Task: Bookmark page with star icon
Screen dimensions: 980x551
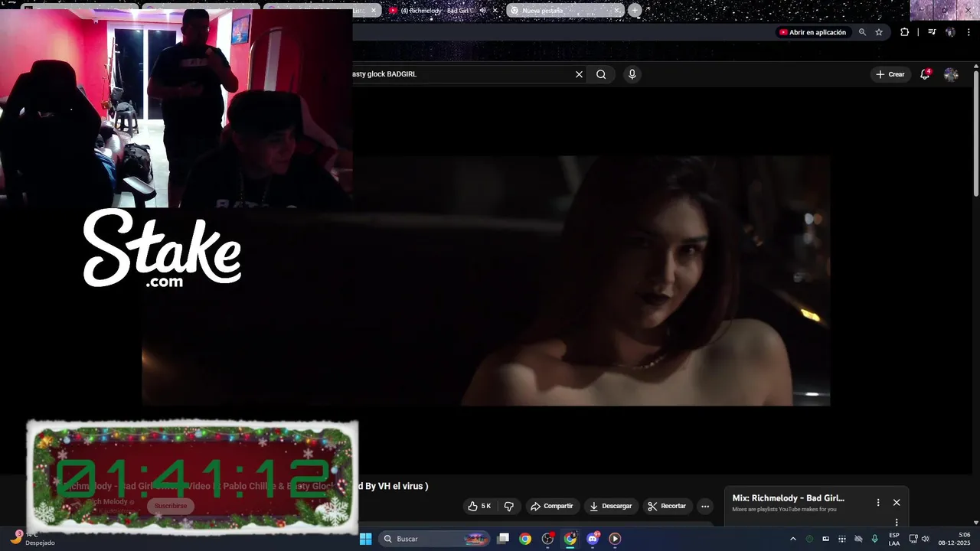Action: (879, 32)
